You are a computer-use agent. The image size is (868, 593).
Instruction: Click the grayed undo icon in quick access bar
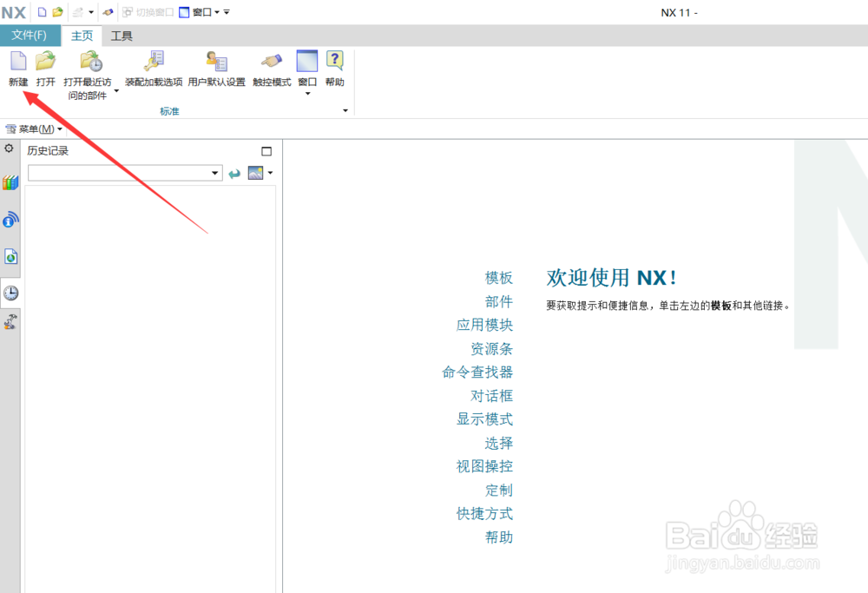point(78,12)
